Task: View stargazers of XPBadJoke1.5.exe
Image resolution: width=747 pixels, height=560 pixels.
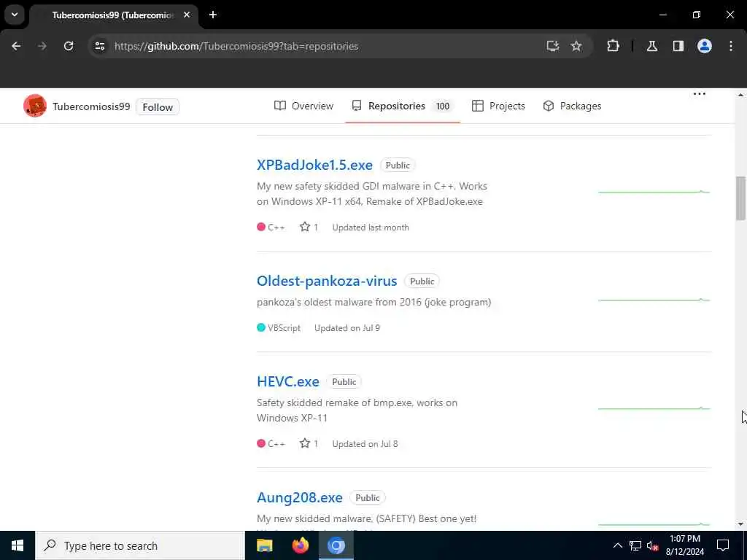Action: [309, 227]
